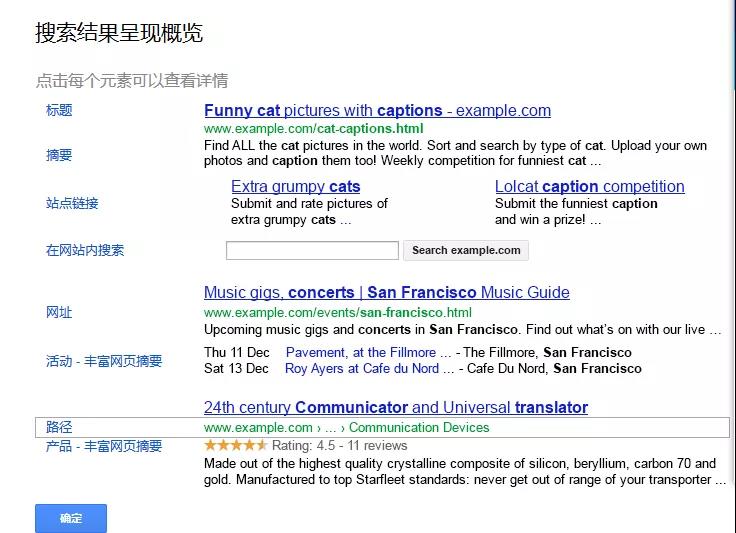Select the 路径 label
This screenshot has width=736, height=533.
pyautogui.click(x=59, y=427)
